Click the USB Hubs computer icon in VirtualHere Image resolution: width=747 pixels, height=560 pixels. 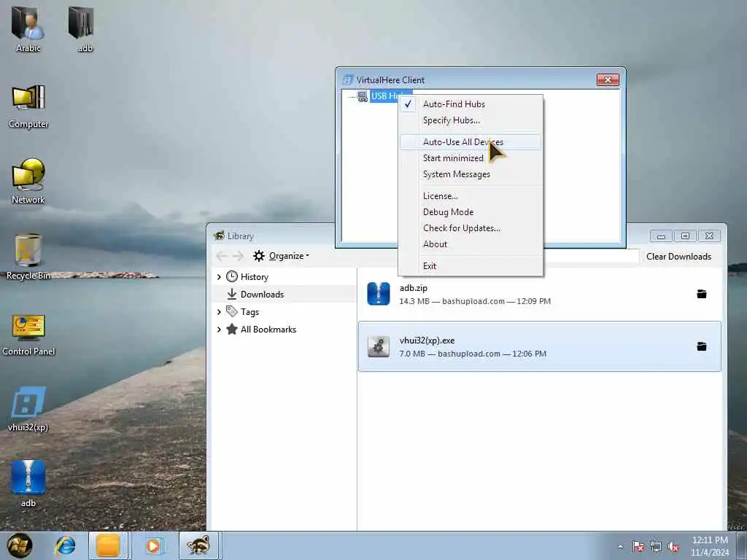pos(363,96)
